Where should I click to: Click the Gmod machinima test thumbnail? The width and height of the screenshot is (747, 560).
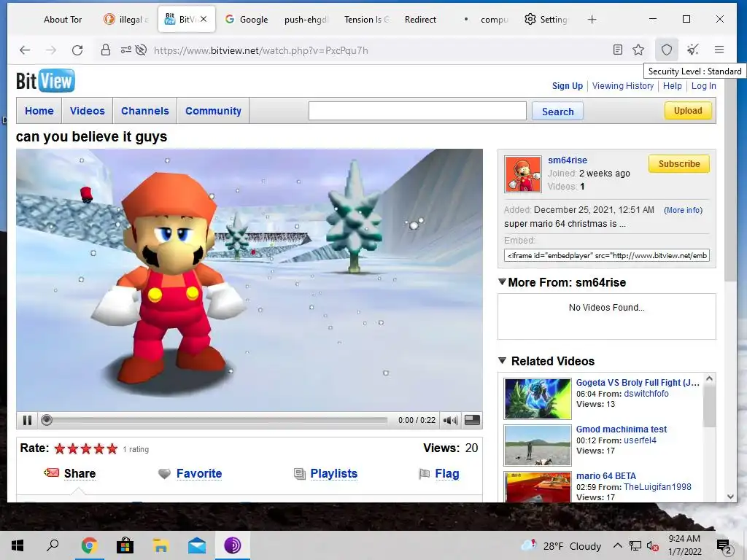(x=538, y=446)
